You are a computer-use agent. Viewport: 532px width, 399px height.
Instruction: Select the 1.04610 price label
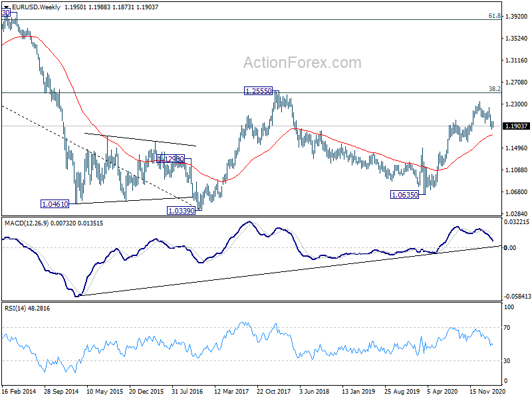click(55, 204)
